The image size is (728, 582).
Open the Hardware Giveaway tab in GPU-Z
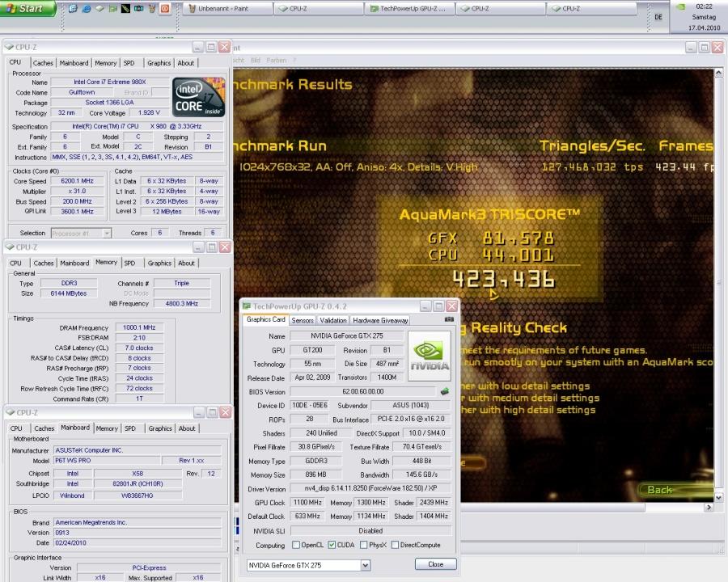pos(380,320)
